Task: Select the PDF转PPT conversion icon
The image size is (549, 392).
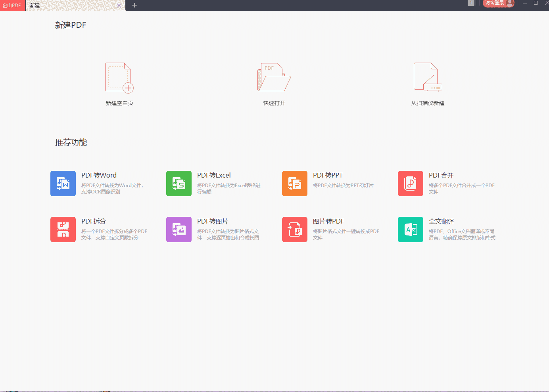Action: pyautogui.click(x=295, y=184)
